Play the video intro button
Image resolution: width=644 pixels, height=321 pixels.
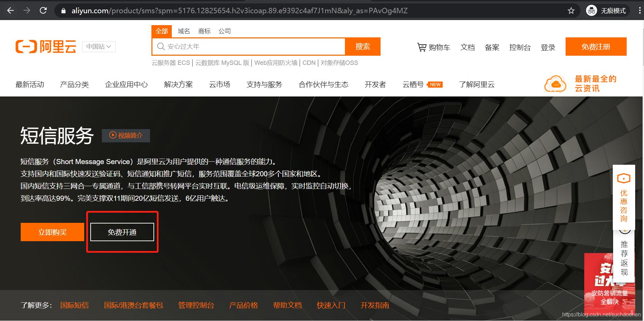click(x=126, y=136)
